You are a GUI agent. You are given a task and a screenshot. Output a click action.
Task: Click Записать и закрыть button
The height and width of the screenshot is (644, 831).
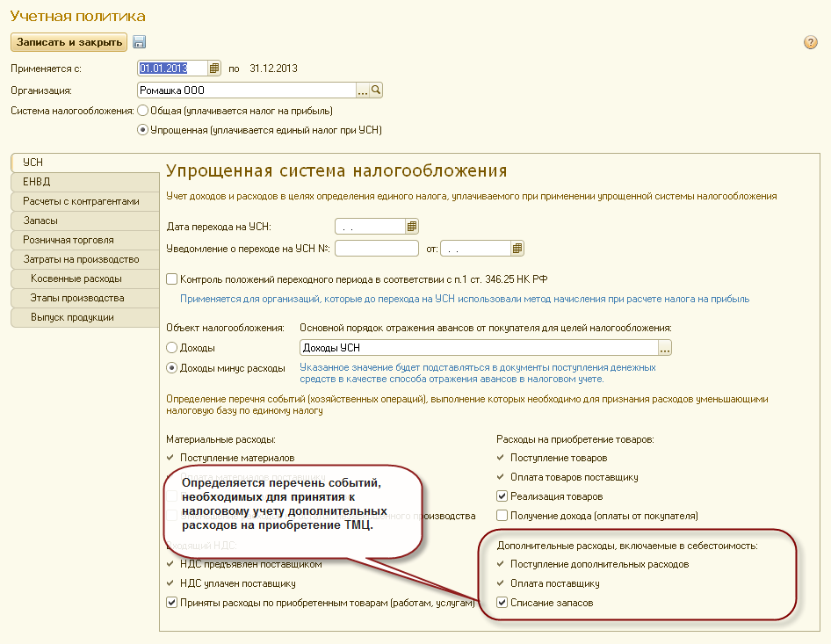pos(69,42)
